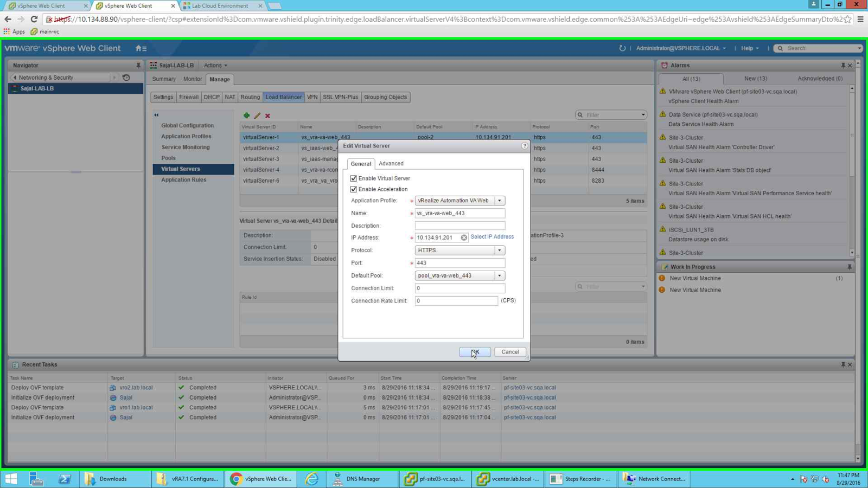Open Actions menu dropdown
This screenshot has width=868, height=488.
(215, 65)
